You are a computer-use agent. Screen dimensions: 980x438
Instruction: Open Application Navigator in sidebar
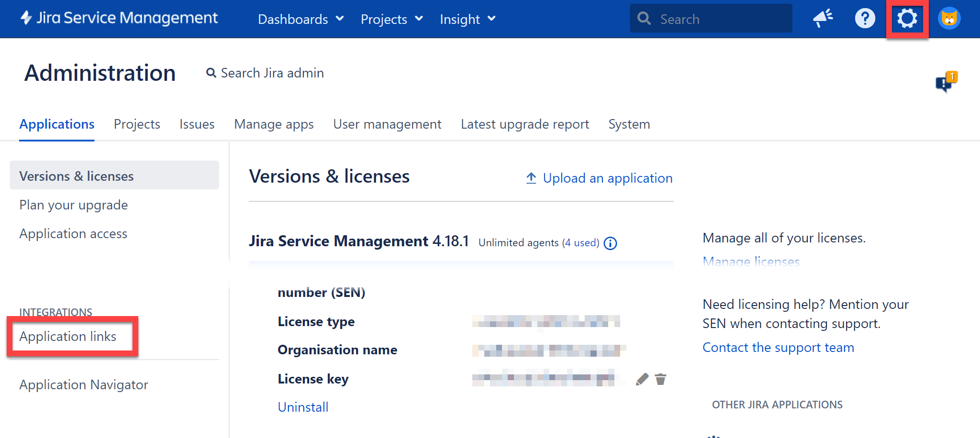click(x=84, y=385)
